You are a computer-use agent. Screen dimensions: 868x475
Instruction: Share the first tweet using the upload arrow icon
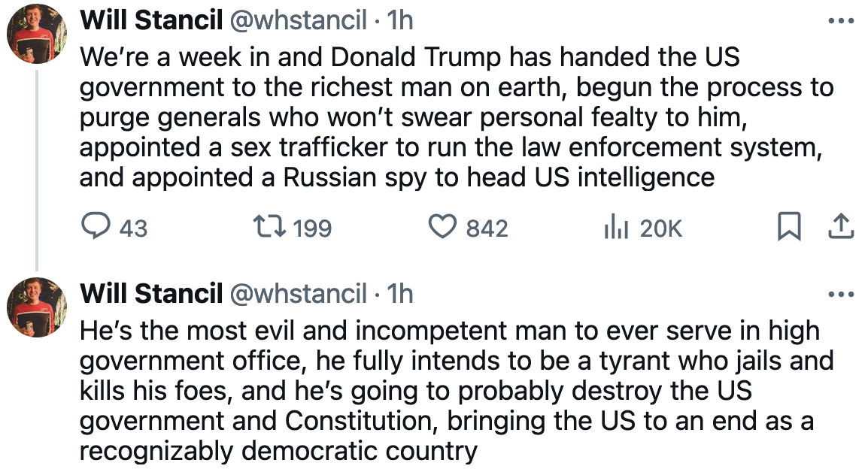[840, 227]
